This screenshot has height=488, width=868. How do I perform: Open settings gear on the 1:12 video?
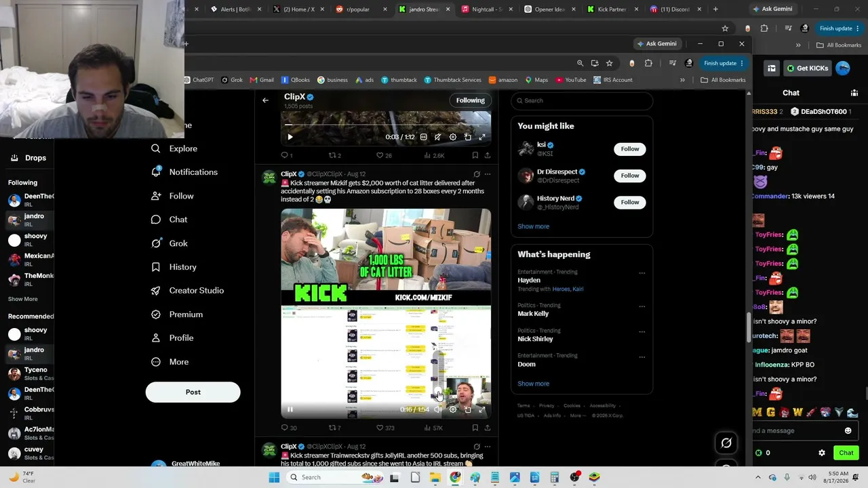click(x=453, y=137)
